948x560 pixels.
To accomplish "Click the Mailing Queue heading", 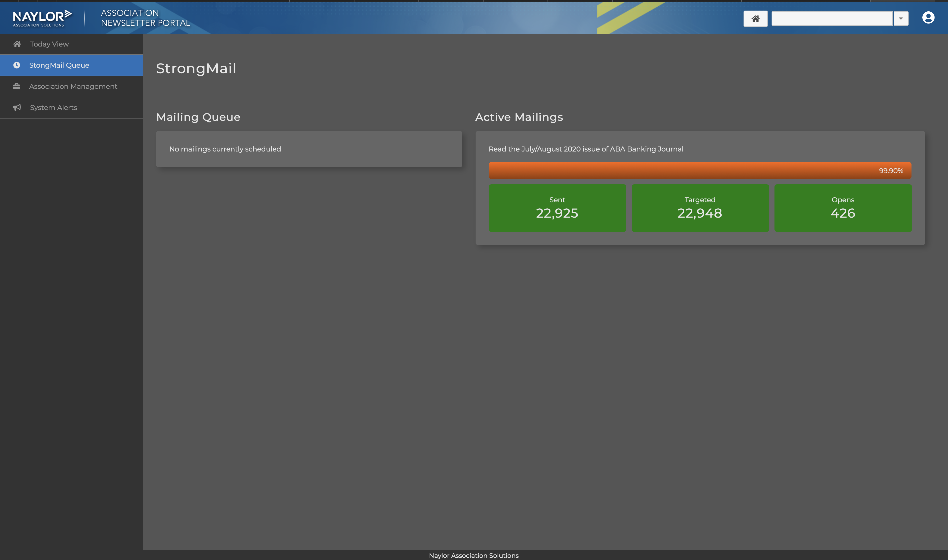I will pos(198,117).
